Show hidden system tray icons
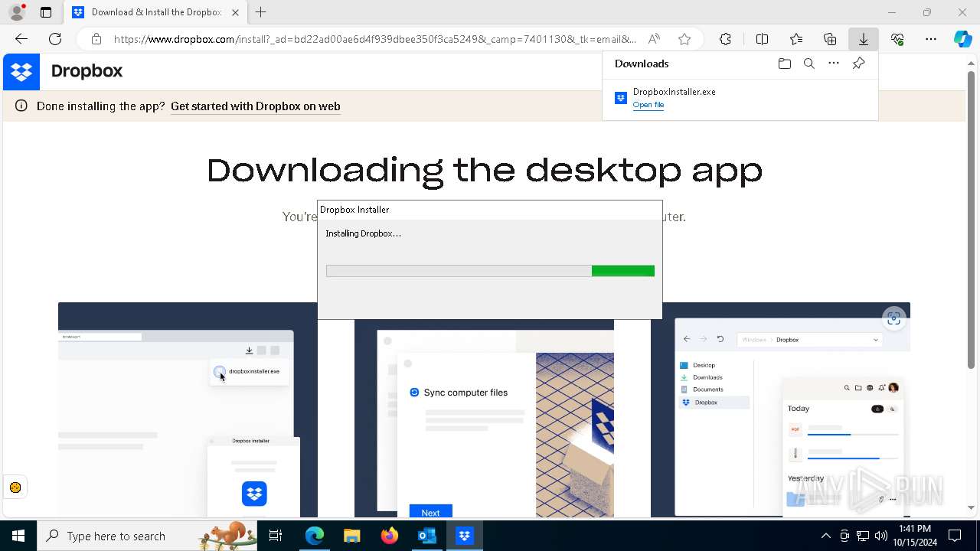 pos(825,536)
